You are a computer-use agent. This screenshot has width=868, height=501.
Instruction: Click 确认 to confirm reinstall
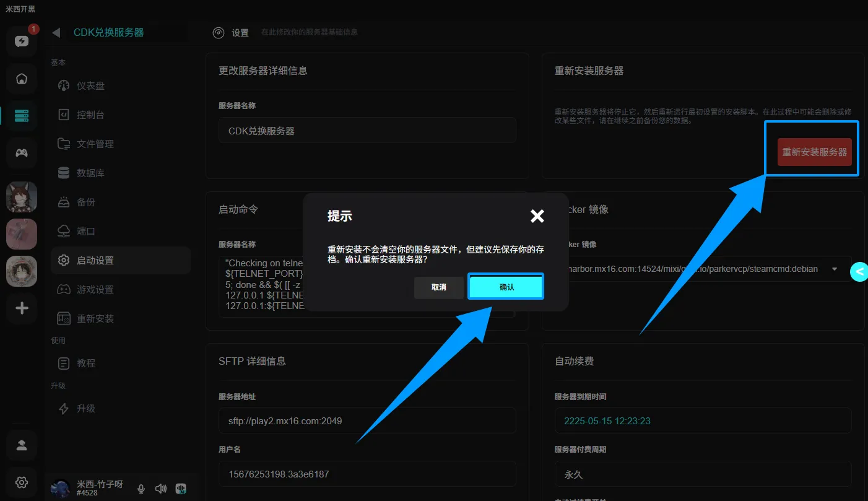[506, 287]
